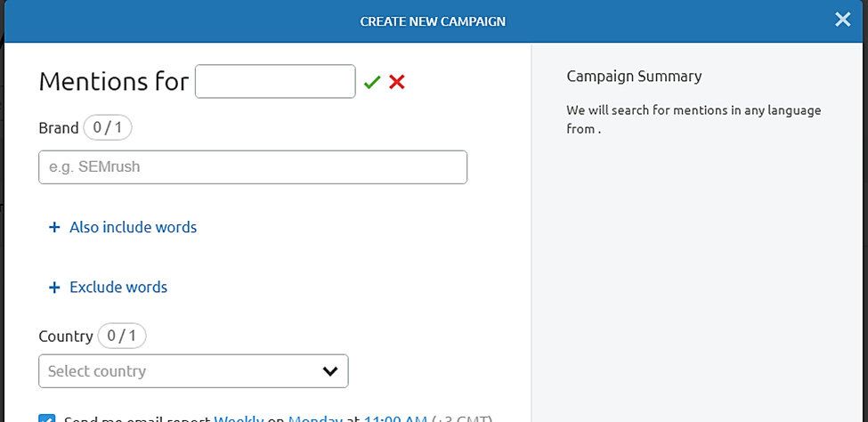868x422 pixels.
Task: Click the Create New Campaign title bar
Action: [433, 21]
